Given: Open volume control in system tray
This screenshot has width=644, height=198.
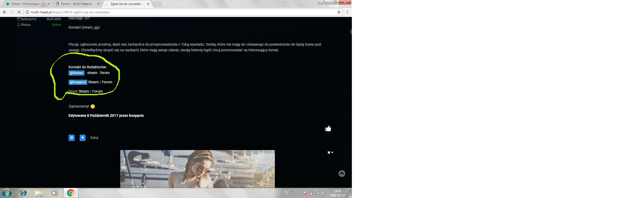Looking at the screenshot, I should 324,193.
